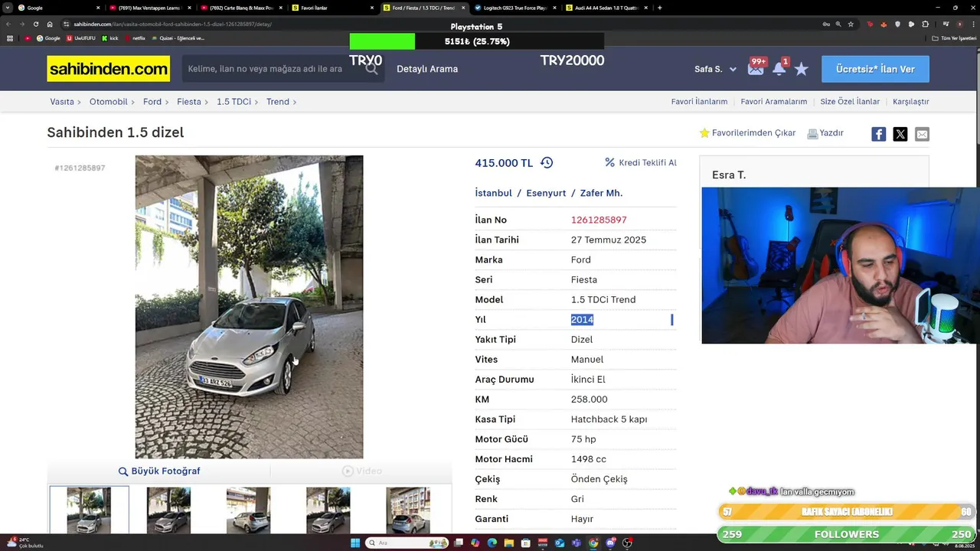Click the KM value 258.000
The image size is (980, 551).
tap(589, 399)
